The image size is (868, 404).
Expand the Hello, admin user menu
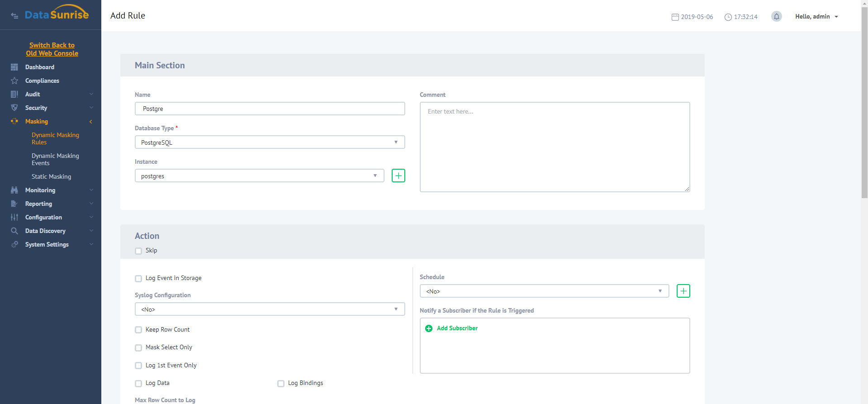816,17
